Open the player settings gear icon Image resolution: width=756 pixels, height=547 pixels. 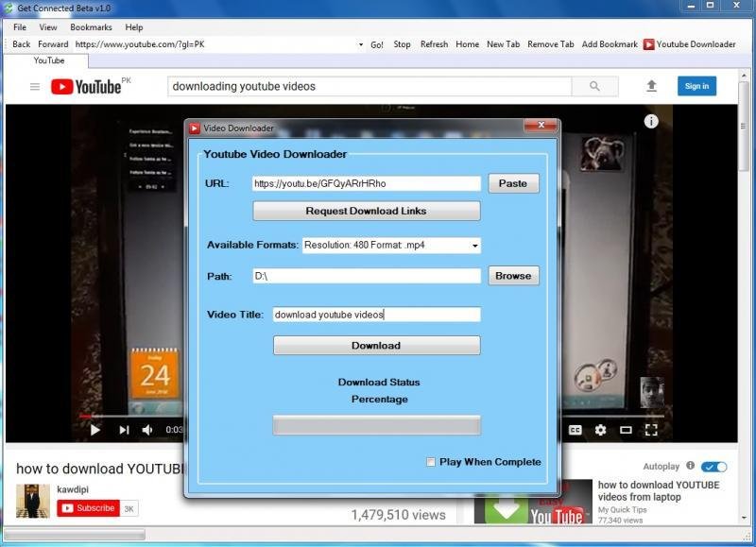602,429
